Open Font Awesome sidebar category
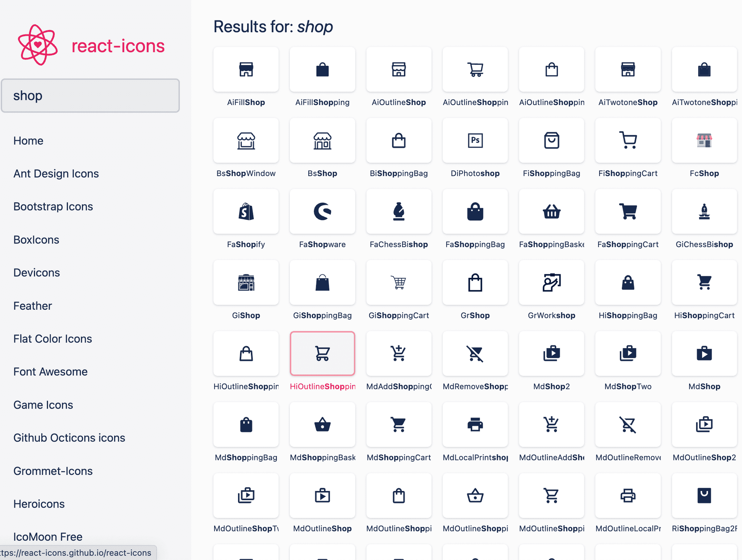 point(51,372)
